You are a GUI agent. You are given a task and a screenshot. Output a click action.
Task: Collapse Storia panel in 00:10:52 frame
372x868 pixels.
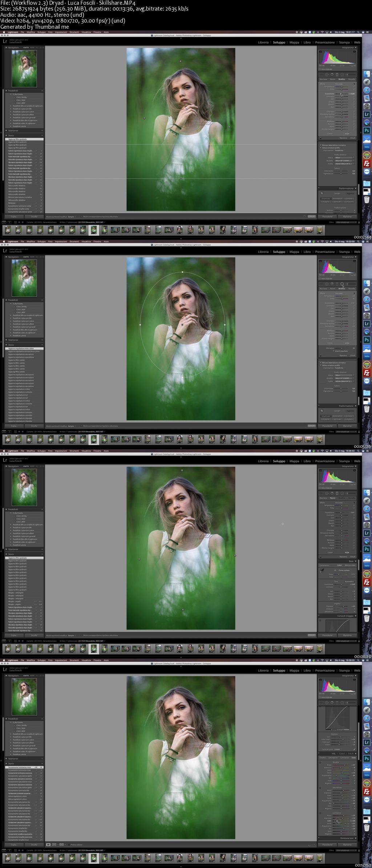(x=6, y=764)
